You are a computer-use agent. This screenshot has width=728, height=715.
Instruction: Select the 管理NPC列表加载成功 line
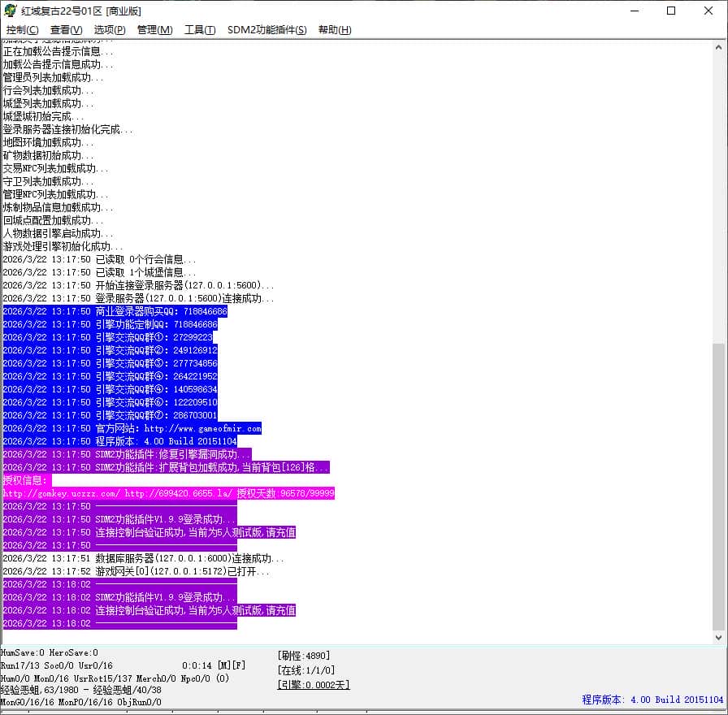56,194
